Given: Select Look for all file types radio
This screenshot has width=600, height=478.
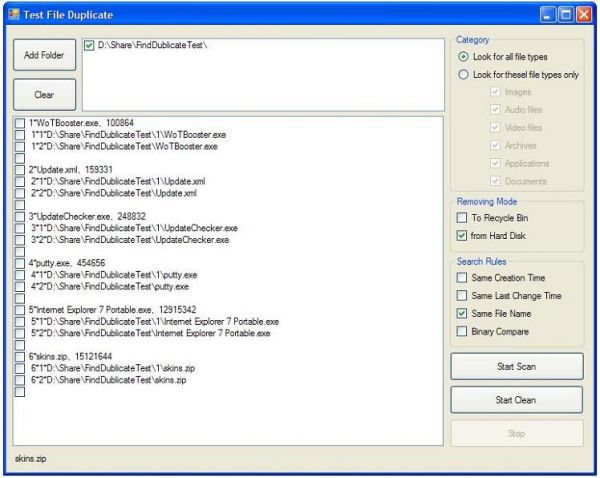Looking at the screenshot, I should [x=463, y=57].
